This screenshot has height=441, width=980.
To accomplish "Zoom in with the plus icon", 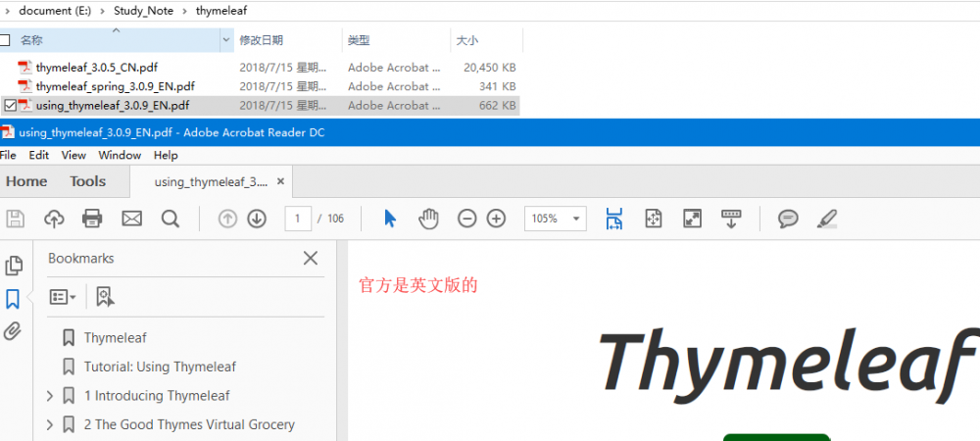I will (x=496, y=219).
